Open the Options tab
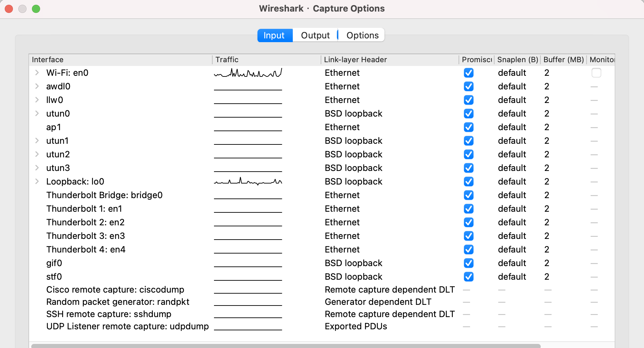 point(362,35)
